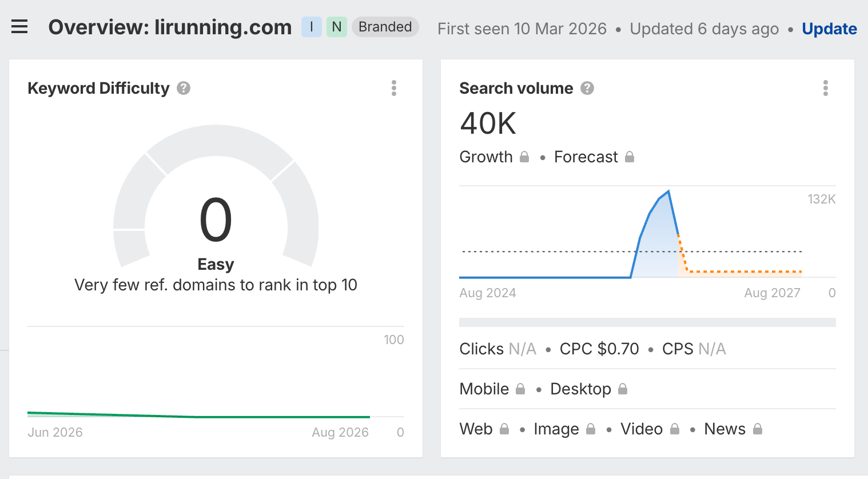The height and width of the screenshot is (479, 868).
Task: Click the peak of the search volume chart
Action: (668, 191)
